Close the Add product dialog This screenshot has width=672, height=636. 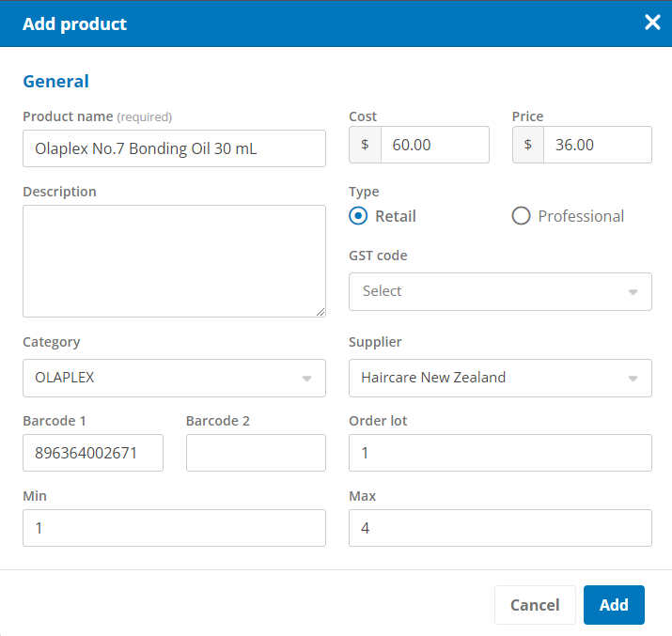652,23
